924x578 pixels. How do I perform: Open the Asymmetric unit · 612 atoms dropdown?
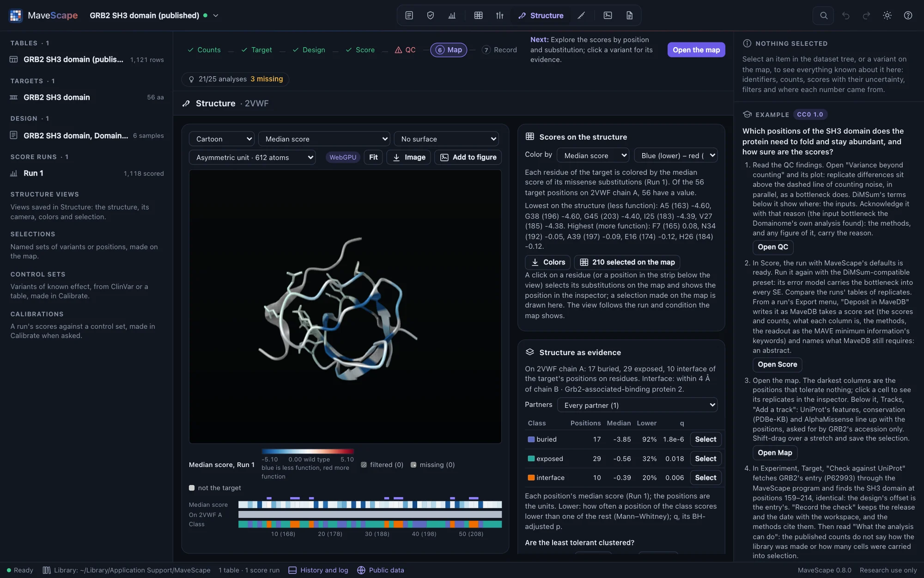(252, 157)
